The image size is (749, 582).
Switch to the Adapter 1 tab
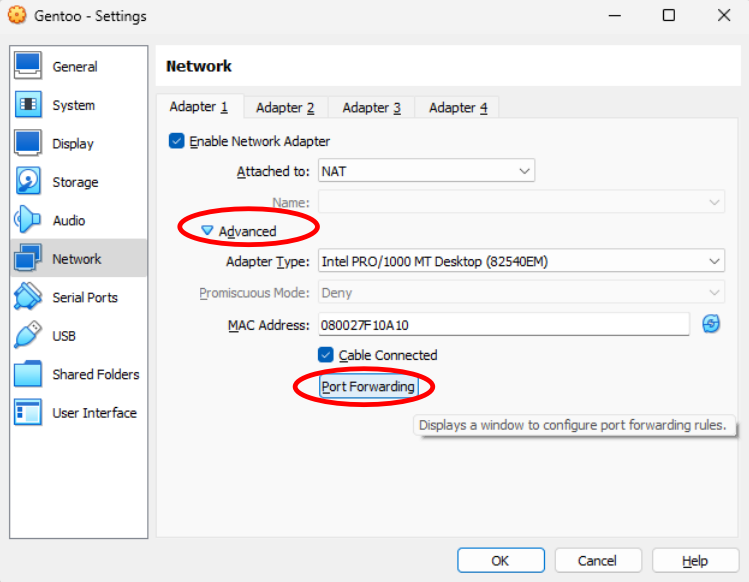pyautogui.click(x=199, y=107)
